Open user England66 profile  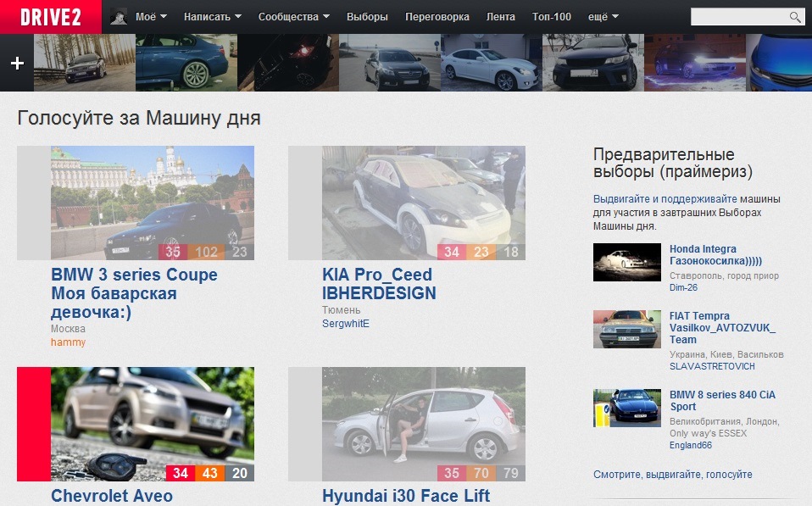(x=691, y=446)
